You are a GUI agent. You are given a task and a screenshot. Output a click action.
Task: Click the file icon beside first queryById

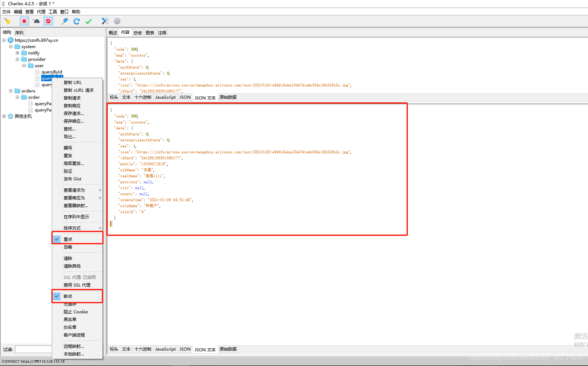pyautogui.click(x=37, y=72)
